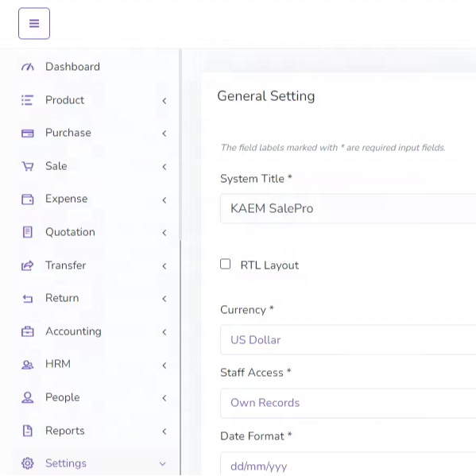Click the Expense wallet icon
Viewport: 476px width, 476px height.
click(28, 199)
